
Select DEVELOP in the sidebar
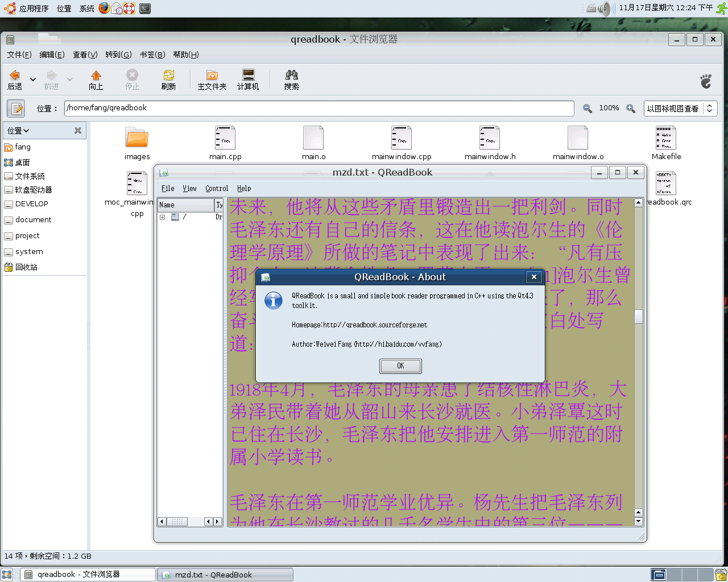point(26,204)
